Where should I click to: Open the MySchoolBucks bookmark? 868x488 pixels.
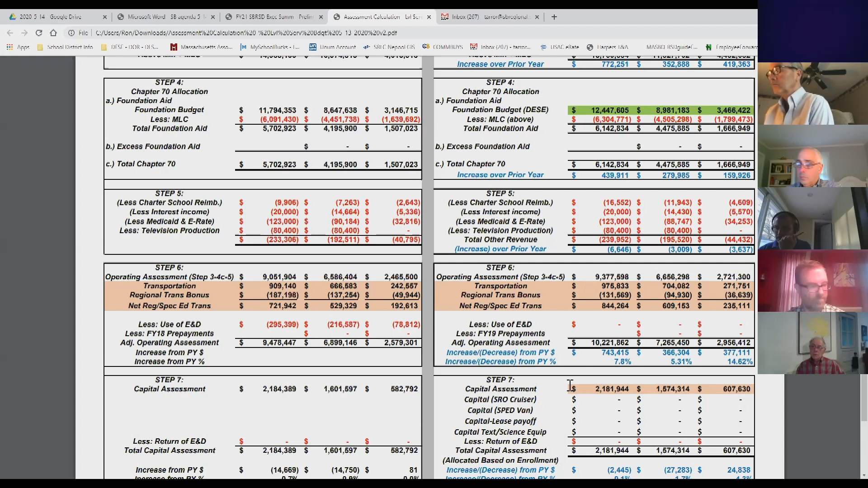[x=270, y=47]
